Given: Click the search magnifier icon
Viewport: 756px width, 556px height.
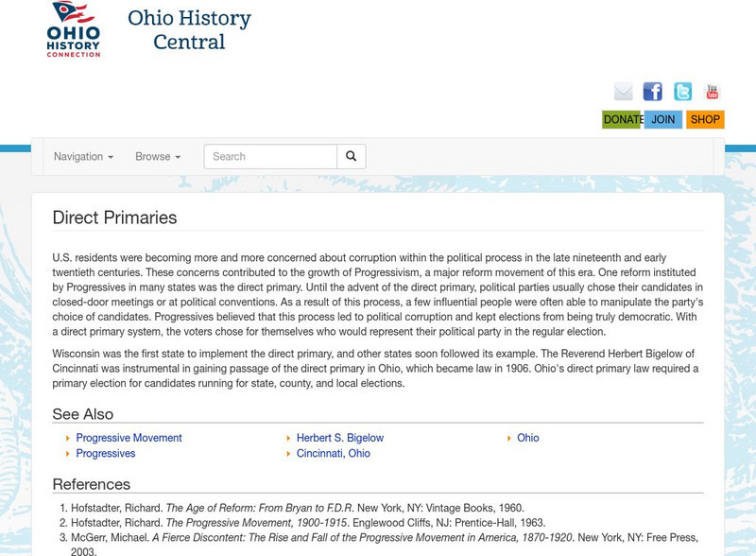Looking at the screenshot, I should coord(351,156).
